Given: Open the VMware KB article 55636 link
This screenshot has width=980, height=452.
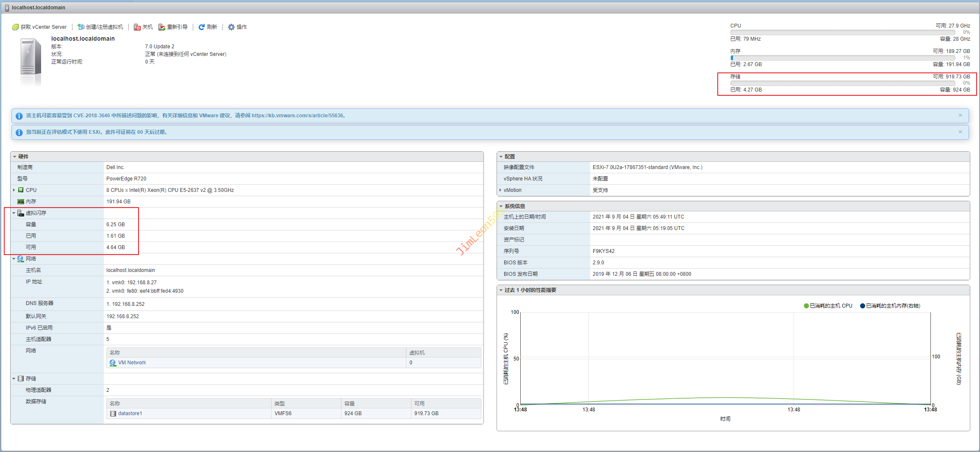Looking at the screenshot, I should (x=297, y=116).
